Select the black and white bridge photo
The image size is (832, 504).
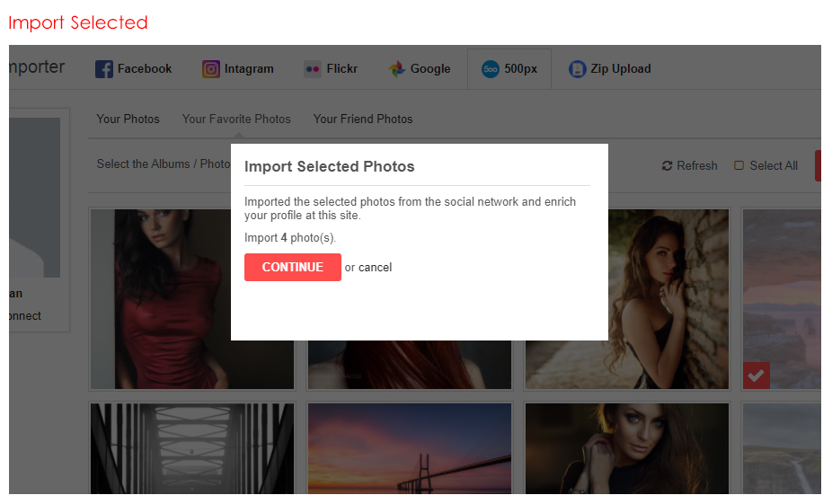pyautogui.click(x=192, y=447)
